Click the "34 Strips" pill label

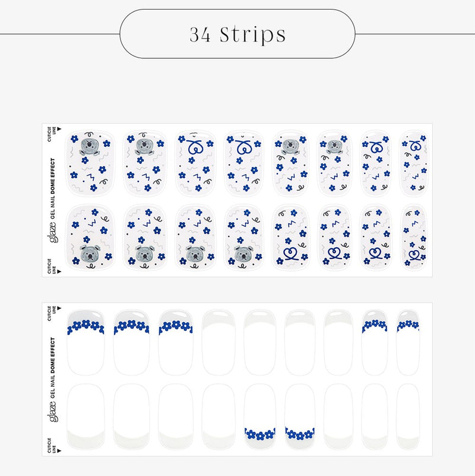237,34
